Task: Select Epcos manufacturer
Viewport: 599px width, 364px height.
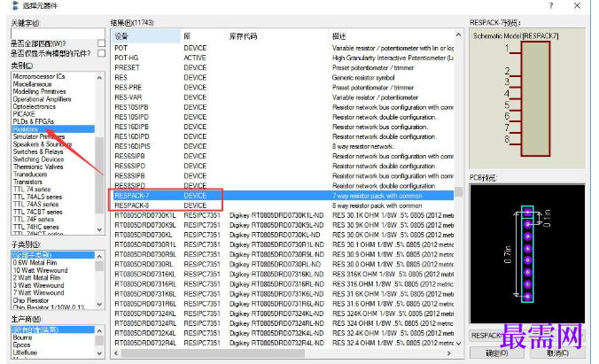Action: tap(21, 345)
